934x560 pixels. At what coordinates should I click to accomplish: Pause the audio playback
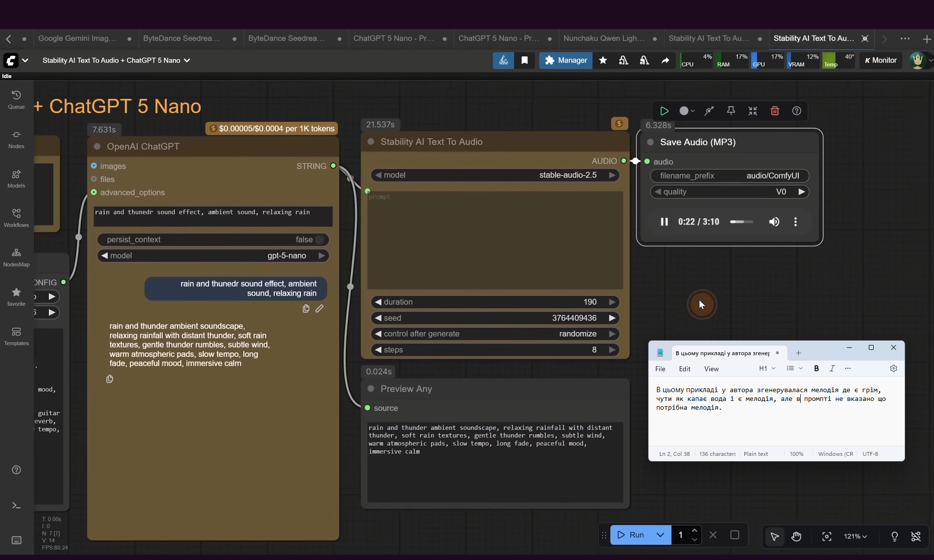[x=664, y=222]
